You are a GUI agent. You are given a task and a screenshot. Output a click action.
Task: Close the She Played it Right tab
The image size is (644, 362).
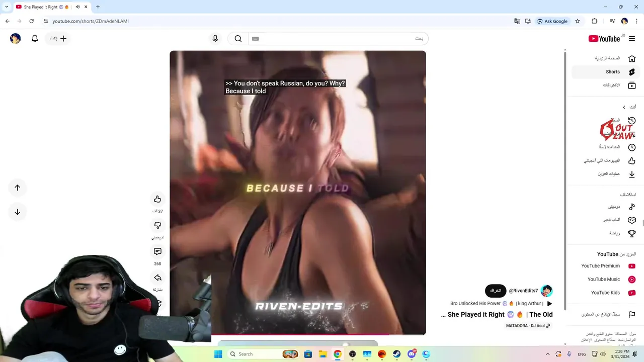click(x=86, y=7)
